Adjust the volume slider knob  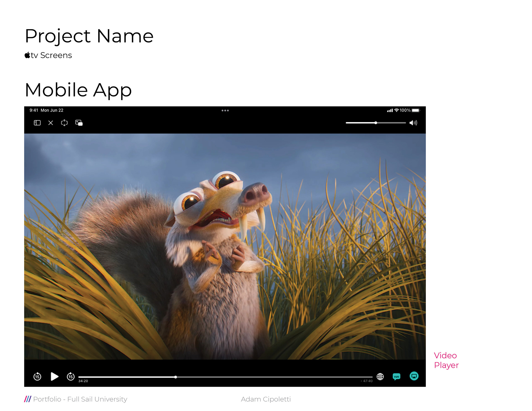pyautogui.click(x=376, y=123)
